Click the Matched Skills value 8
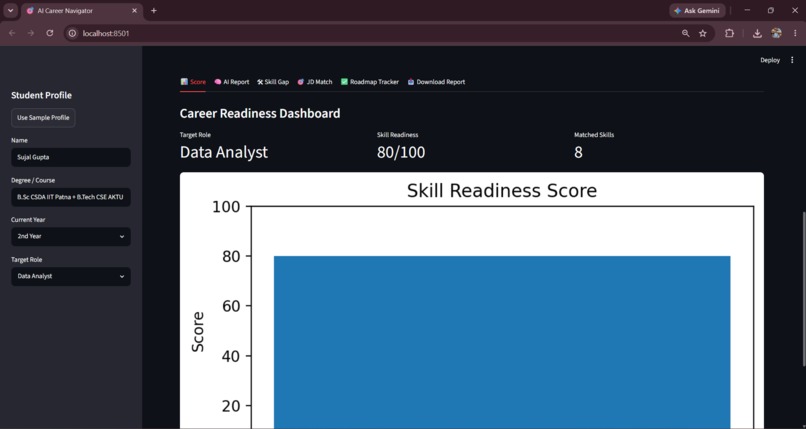Screen dimensions: 806x429 pyautogui.click(x=578, y=152)
